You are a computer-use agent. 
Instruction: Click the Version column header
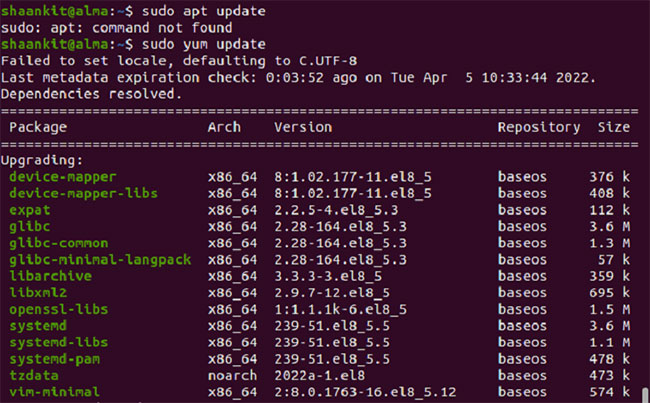(303, 127)
